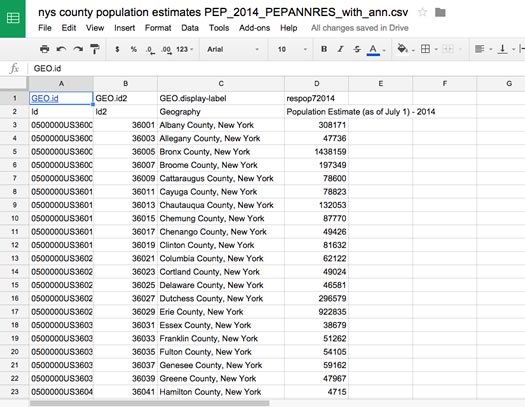Click the redo arrow icon
The image size is (525, 407).
(78, 49)
